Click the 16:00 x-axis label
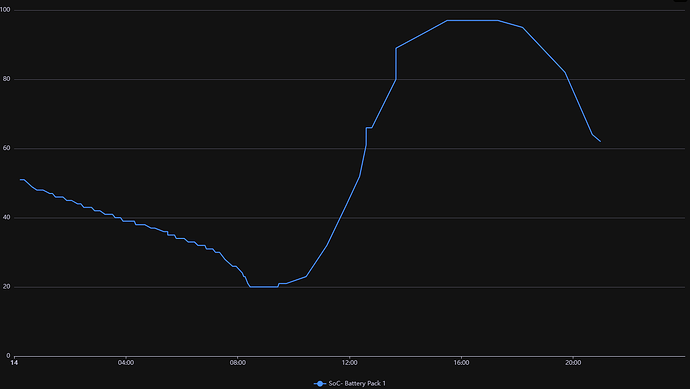 (x=461, y=363)
